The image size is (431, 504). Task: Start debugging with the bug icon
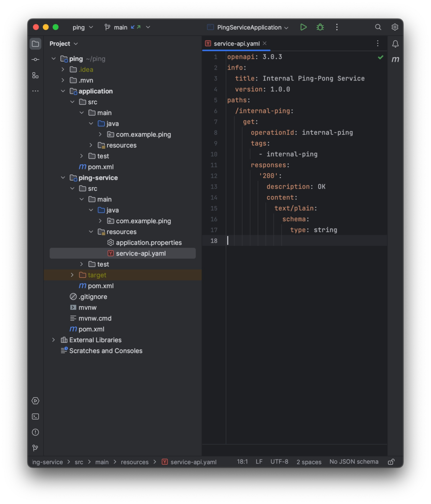point(320,27)
